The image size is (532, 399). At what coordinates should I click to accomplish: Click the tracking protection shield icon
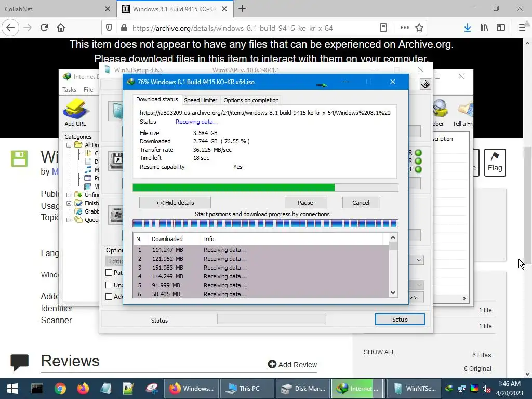click(x=109, y=28)
